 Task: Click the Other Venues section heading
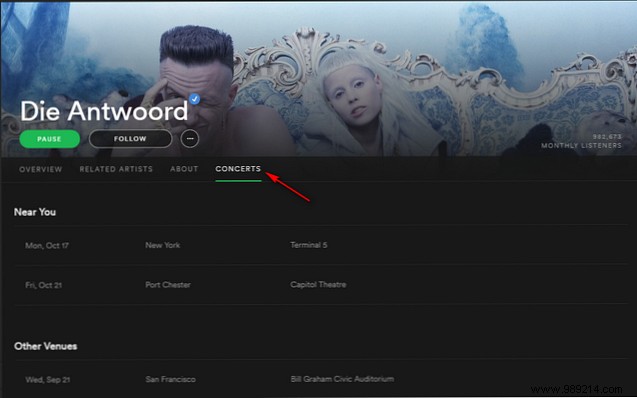point(46,346)
